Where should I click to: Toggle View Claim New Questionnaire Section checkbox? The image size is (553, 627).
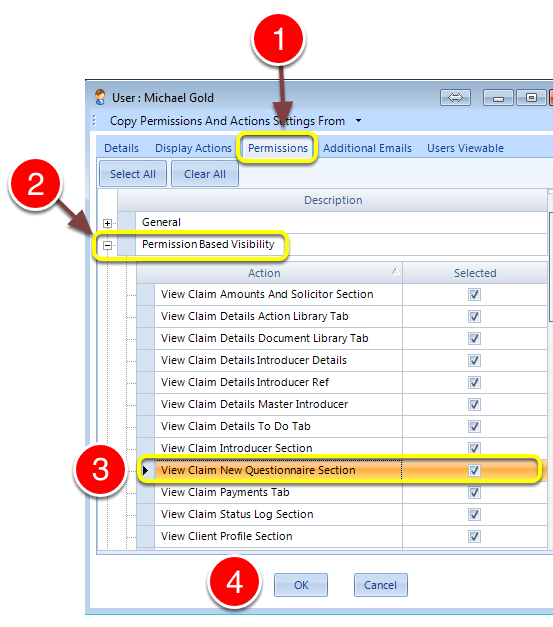(x=474, y=470)
